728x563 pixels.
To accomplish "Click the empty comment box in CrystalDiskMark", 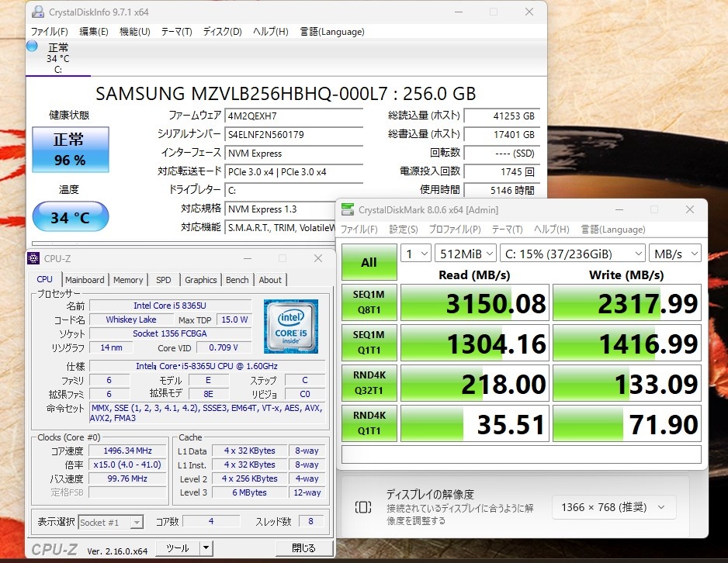I will [x=522, y=454].
